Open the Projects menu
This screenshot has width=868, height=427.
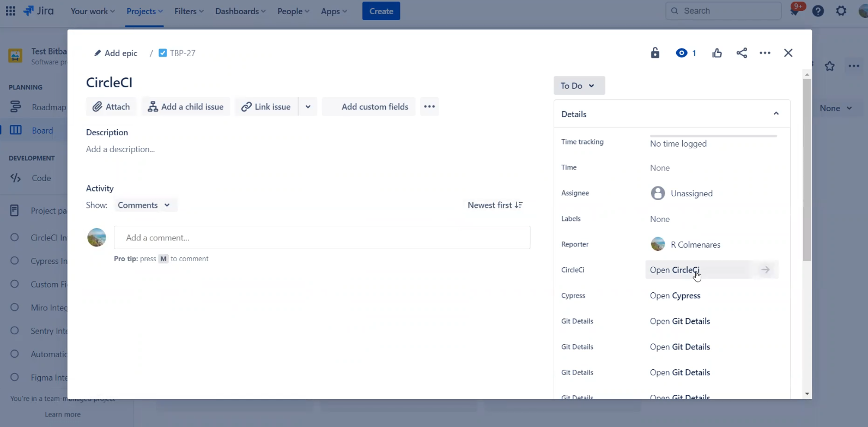144,11
